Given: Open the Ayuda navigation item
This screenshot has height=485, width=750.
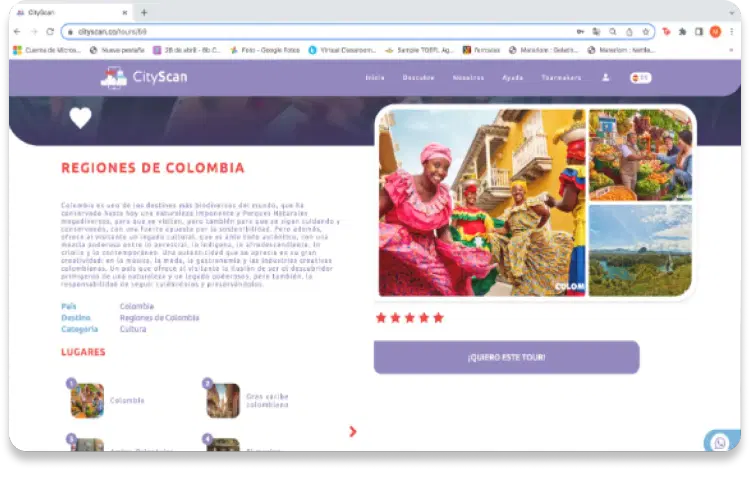Looking at the screenshot, I should click(513, 77).
